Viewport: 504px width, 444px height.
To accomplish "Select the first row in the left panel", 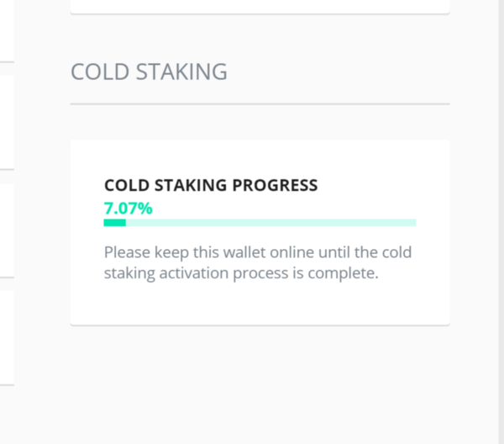I will (7, 30).
